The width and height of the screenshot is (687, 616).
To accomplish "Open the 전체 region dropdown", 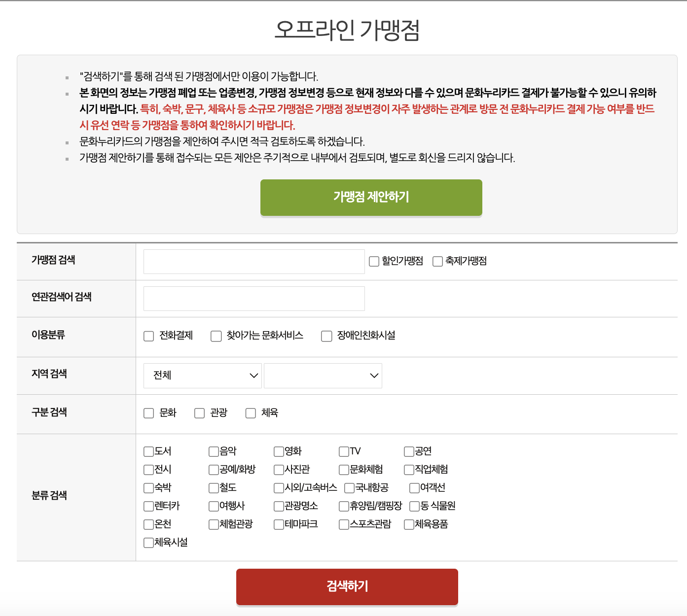I will (202, 375).
